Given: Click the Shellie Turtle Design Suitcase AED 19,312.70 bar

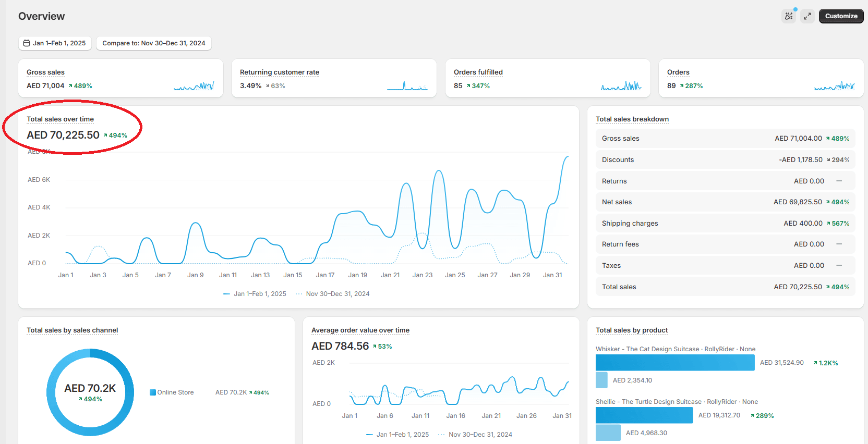Looking at the screenshot, I should point(644,415).
